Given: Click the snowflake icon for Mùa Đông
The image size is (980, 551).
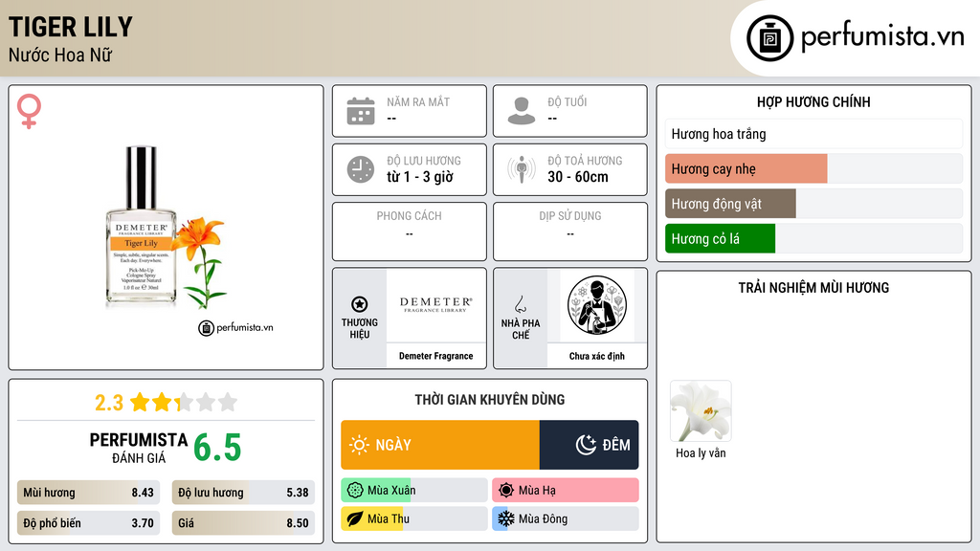Looking at the screenshot, I should pyautogui.click(x=505, y=518).
